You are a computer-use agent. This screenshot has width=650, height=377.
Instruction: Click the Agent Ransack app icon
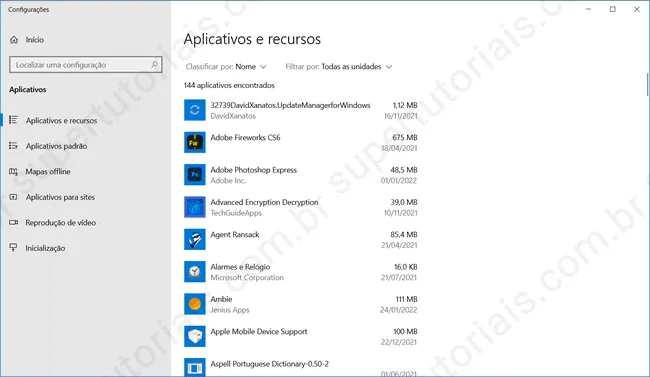point(195,240)
